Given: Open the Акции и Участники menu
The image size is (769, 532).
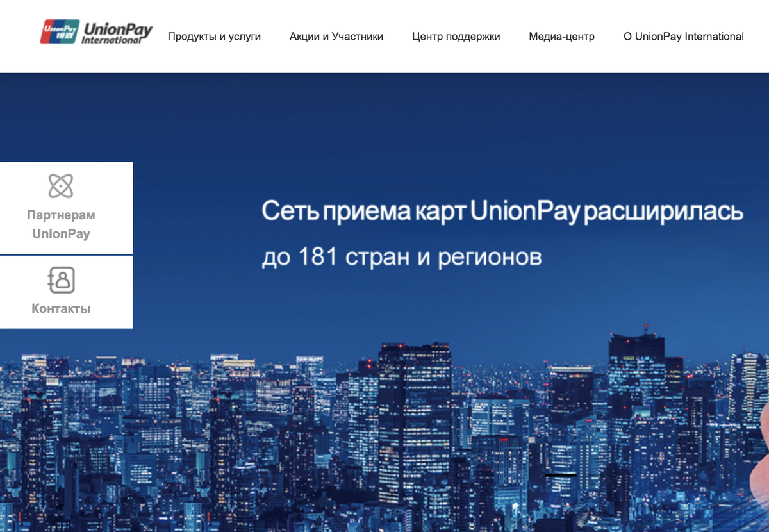Looking at the screenshot, I should pyautogui.click(x=336, y=37).
